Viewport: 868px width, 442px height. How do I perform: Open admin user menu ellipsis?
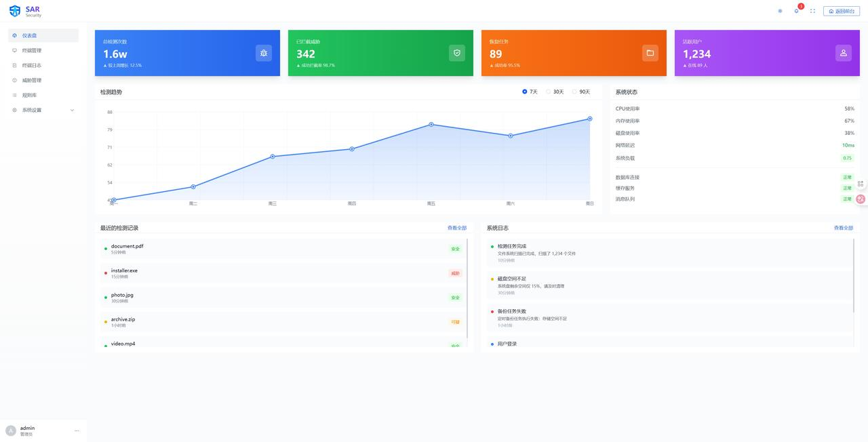(x=77, y=430)
